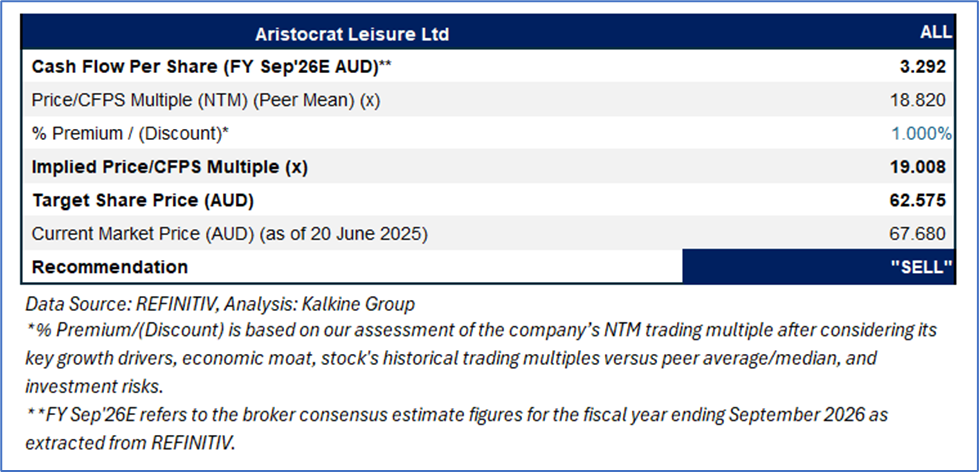Screen dimensions: 979x472
Task: Select the blue 1.000% premium value
Action: (x=920, y=133)
